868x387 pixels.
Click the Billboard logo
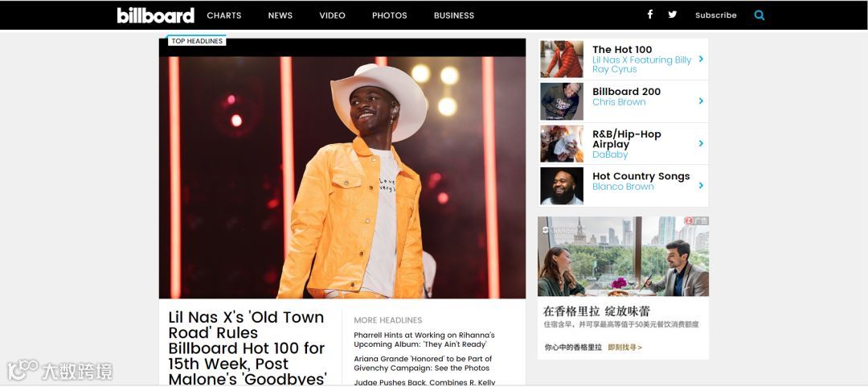pos(156,15)
